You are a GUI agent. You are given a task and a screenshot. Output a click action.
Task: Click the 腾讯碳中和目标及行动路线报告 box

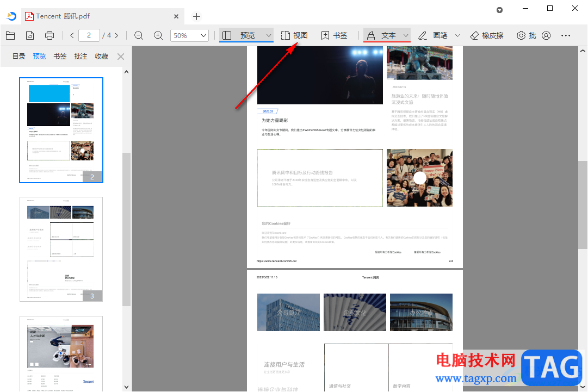tap(320, 178)
